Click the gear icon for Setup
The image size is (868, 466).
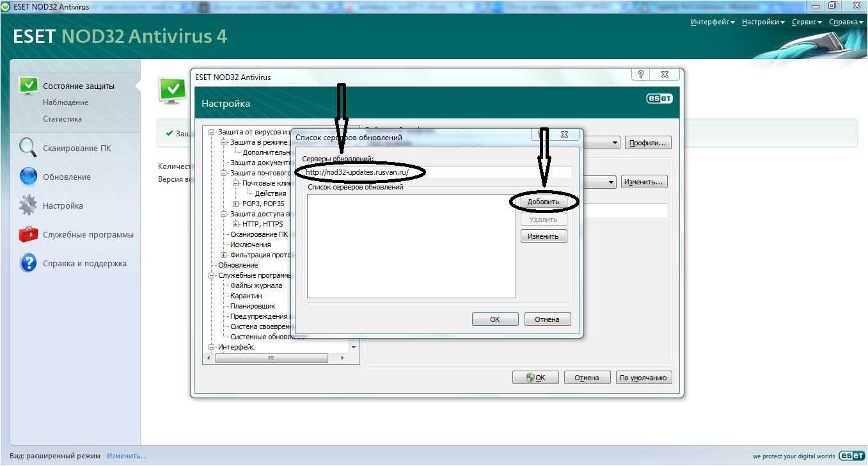[x=28, y=205]
